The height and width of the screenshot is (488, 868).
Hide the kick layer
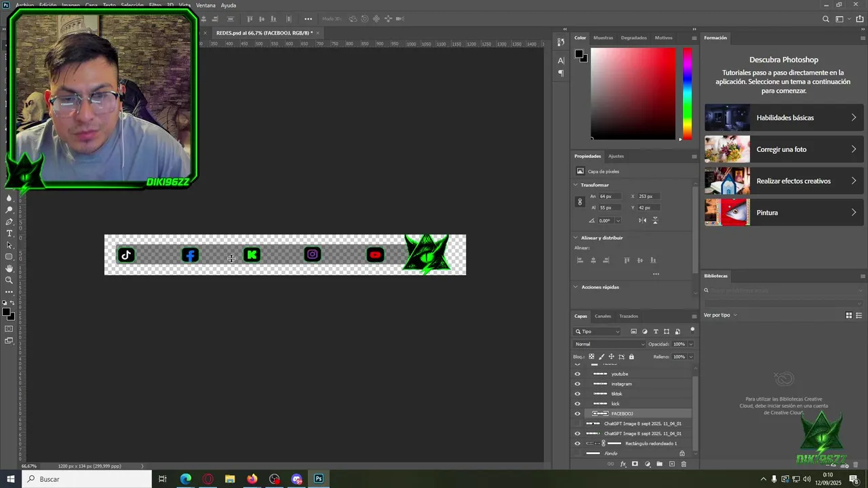pyautogui.click(x=578, y=403)
